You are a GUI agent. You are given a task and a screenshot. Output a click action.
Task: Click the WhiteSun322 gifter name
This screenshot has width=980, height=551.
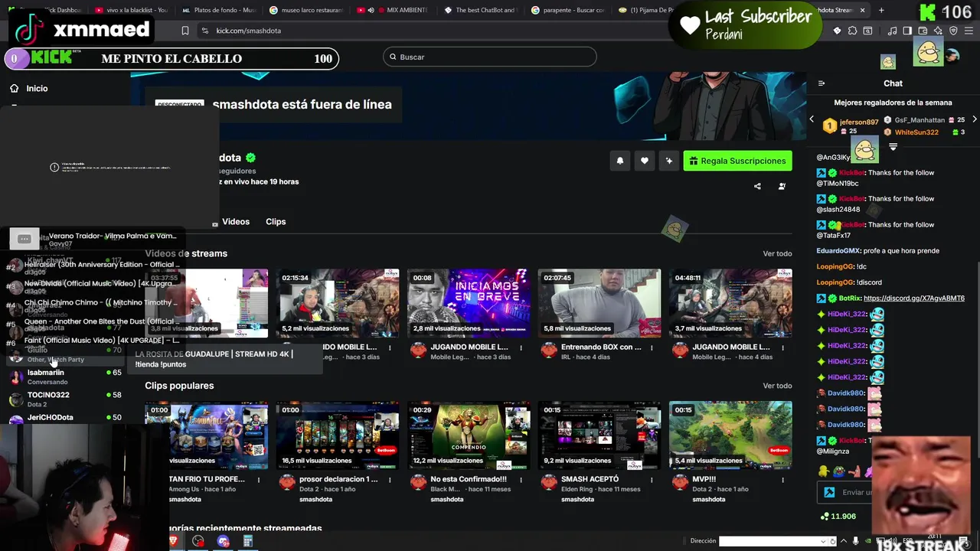[x=916, y=132]
